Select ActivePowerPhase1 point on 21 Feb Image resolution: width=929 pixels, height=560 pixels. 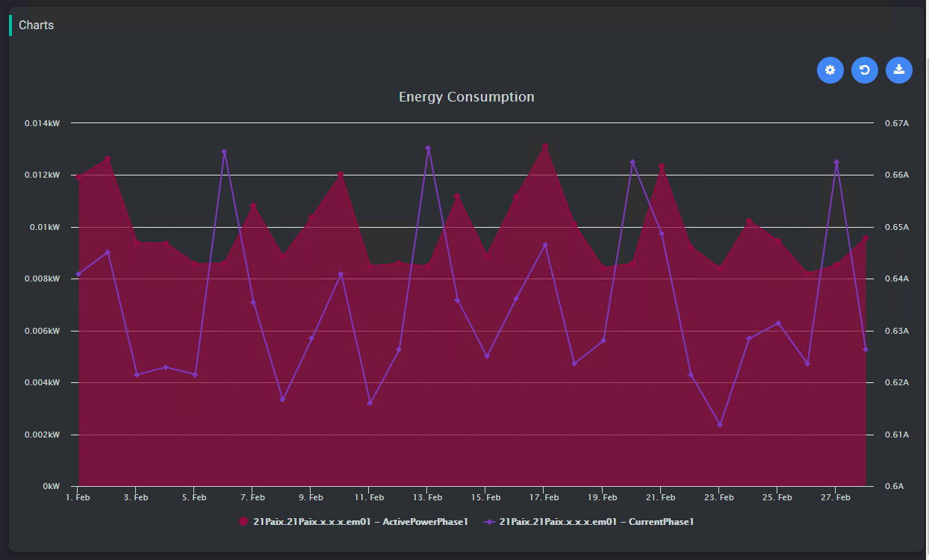point(662,167)
